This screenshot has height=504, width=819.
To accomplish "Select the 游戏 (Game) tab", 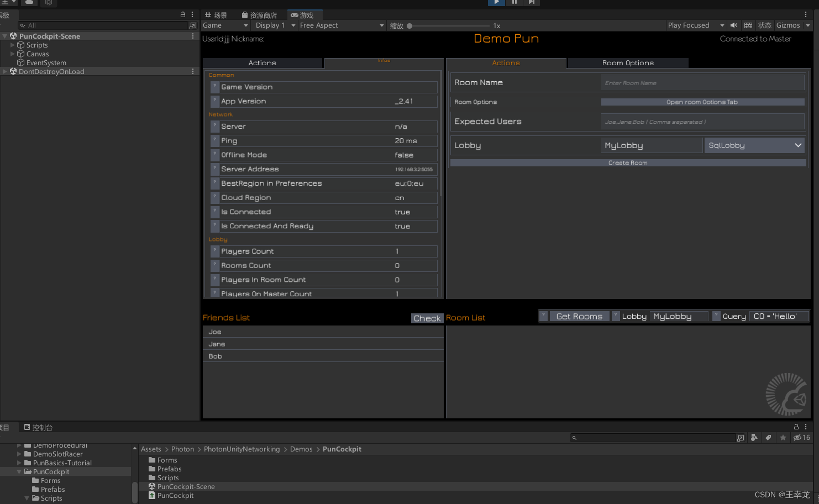I will (x=303, y=15).
